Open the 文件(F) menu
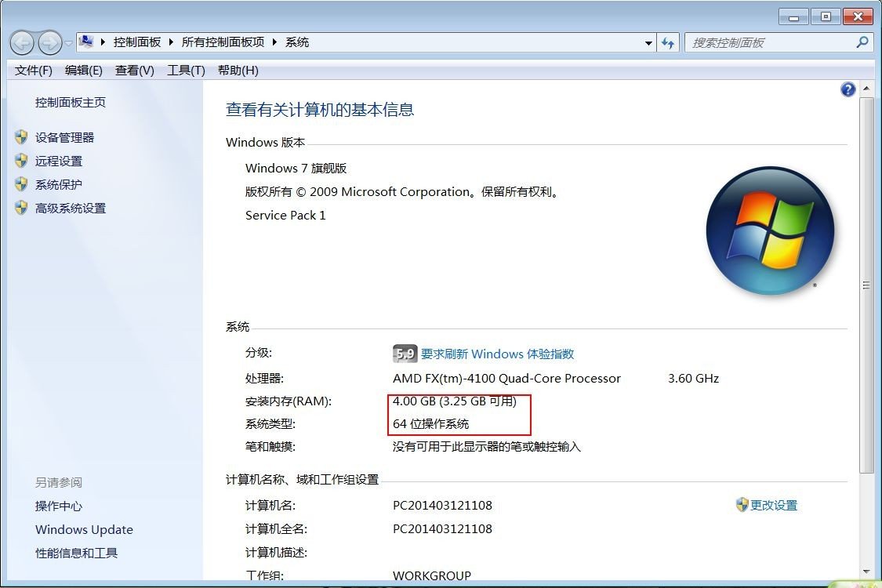882x588 pixels. pos(33,71)
